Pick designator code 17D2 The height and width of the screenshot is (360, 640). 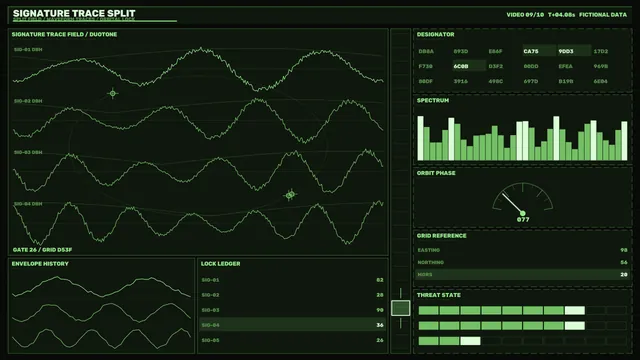click(x=600, y=51)
